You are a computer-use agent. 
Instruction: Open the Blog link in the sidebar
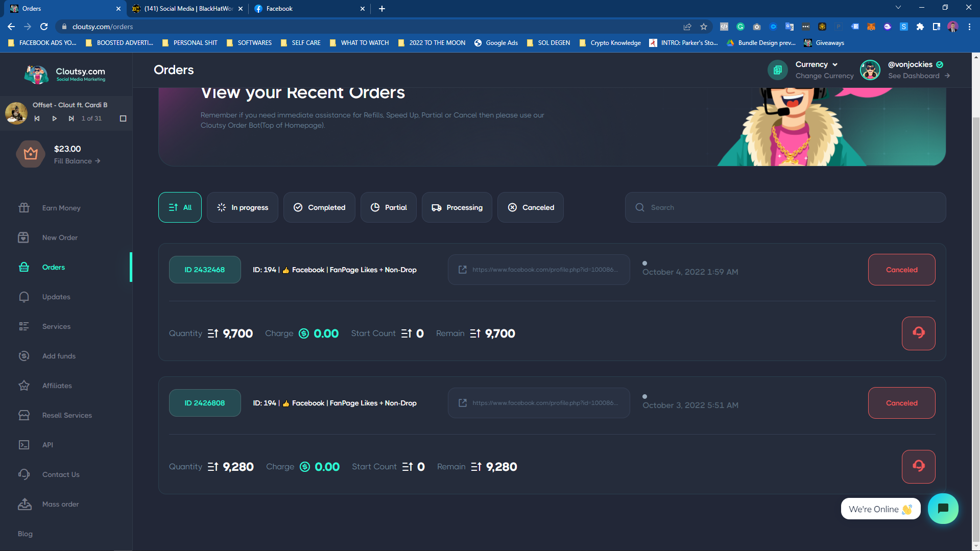pos(25,534)
